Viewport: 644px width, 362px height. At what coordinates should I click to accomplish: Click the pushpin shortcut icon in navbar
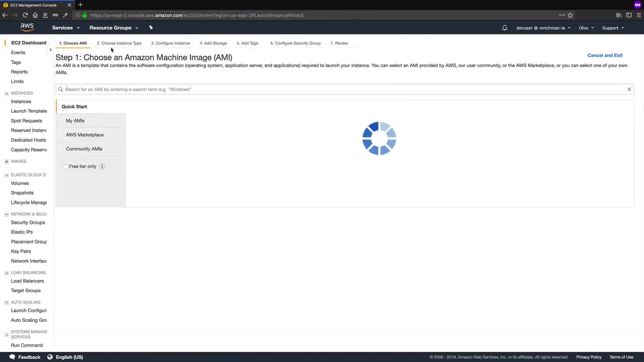151,27
